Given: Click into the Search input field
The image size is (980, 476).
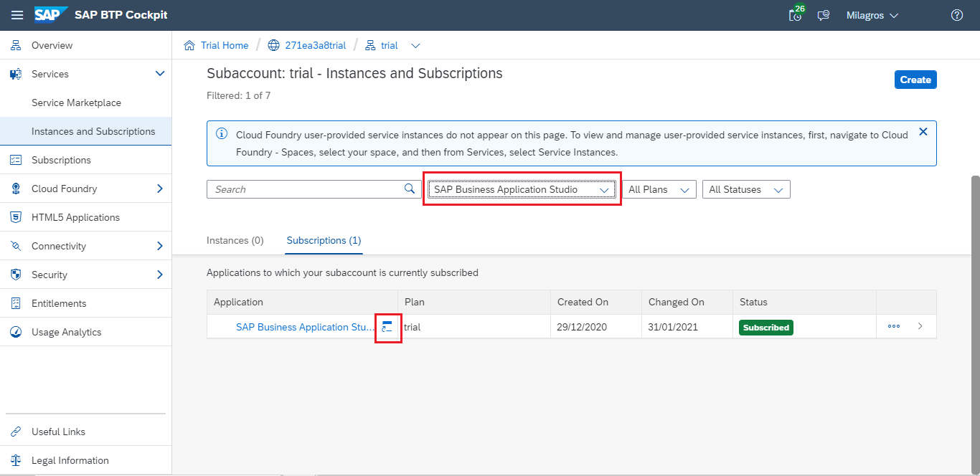Looking at the screenshot, I should coord(305,189).
